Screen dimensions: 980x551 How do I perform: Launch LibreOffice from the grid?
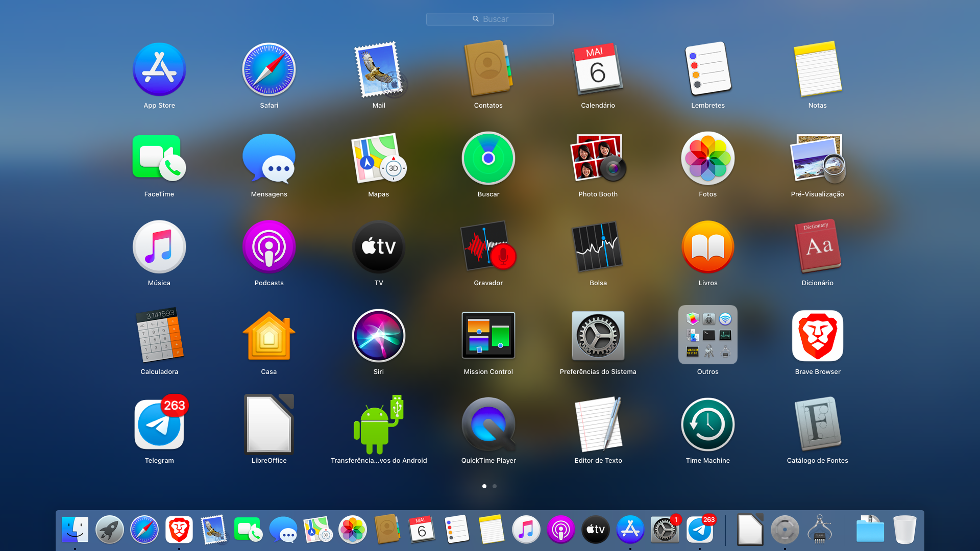point(268,424)
